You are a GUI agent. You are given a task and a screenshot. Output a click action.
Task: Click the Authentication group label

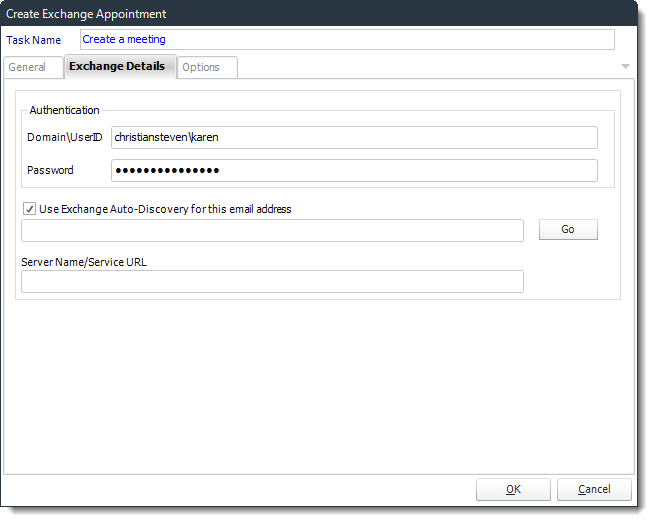65,110
